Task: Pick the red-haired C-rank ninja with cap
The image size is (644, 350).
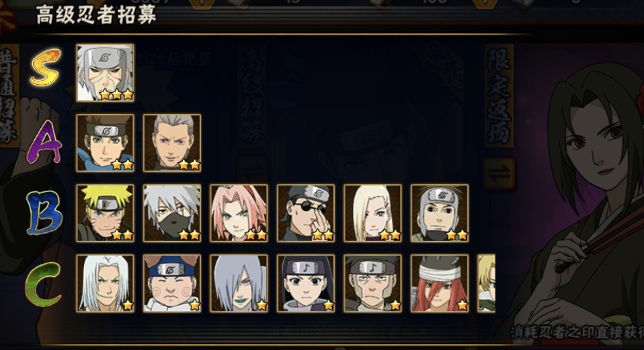Action: (440, 283)
